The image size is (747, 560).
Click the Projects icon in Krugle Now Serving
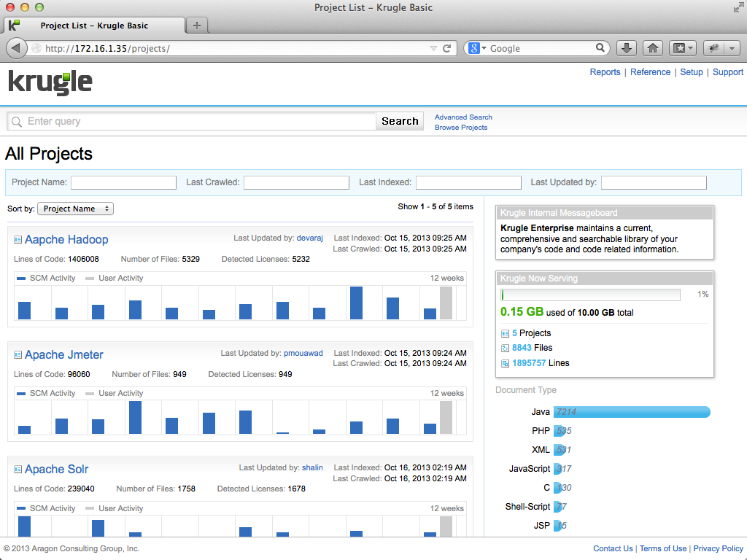click(x=505, y=333)
